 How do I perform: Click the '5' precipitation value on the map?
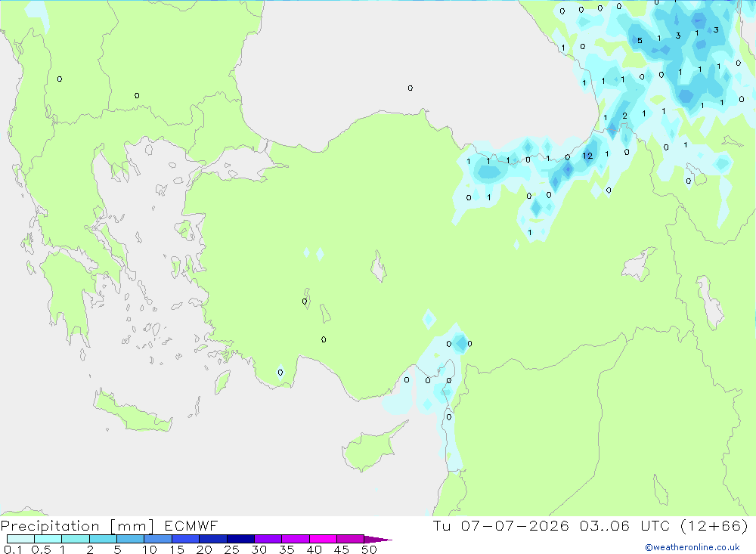tap(640, 41)
